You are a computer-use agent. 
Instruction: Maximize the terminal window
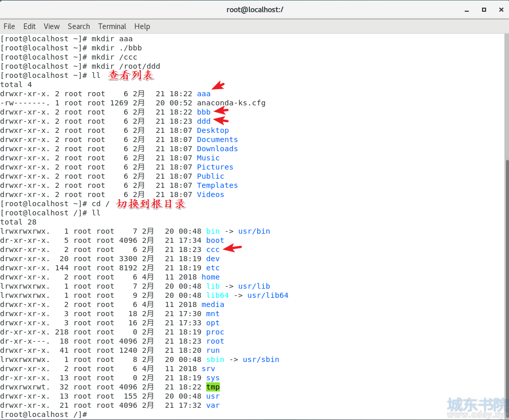[484, 10]
